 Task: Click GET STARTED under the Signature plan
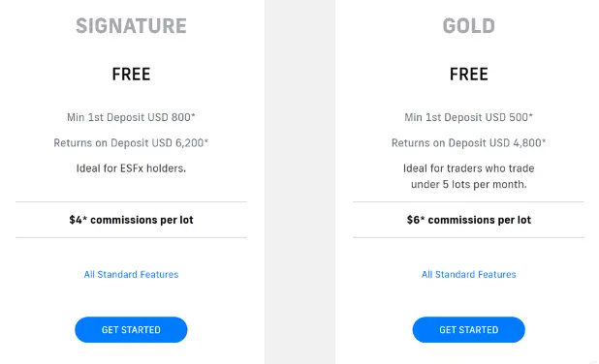[131, 330]
